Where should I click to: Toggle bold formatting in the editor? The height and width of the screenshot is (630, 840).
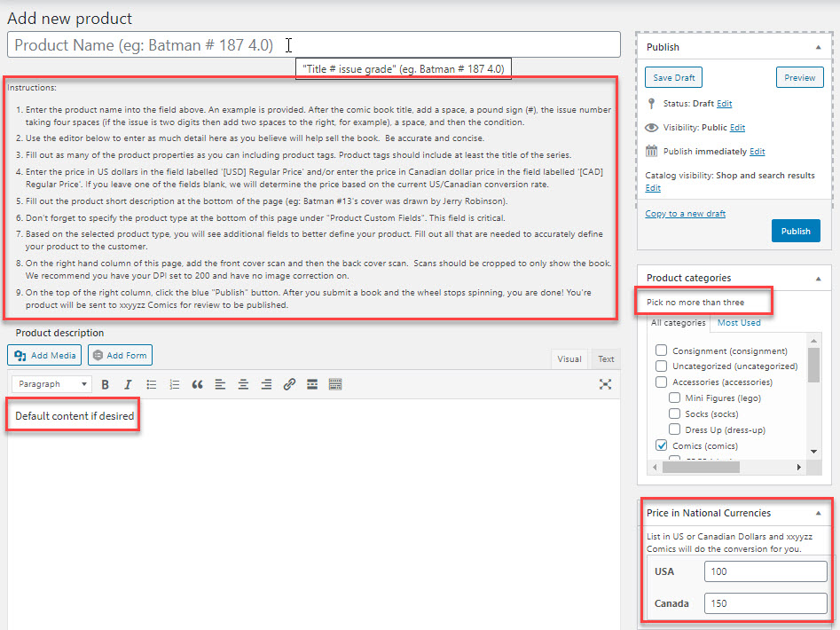pos(105,384)
